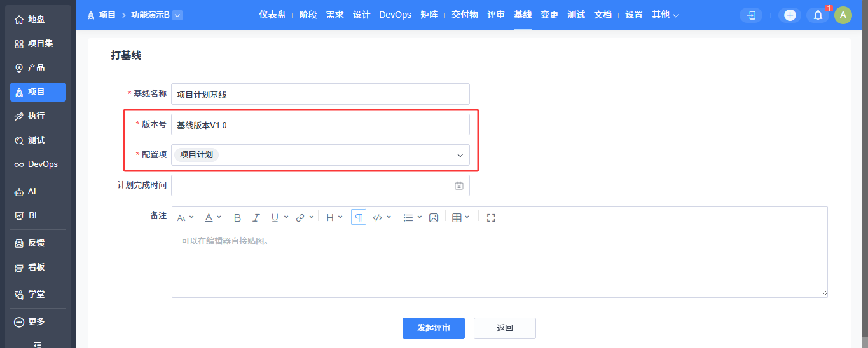Switch to the 文档 tab

[x=603, y=15]
